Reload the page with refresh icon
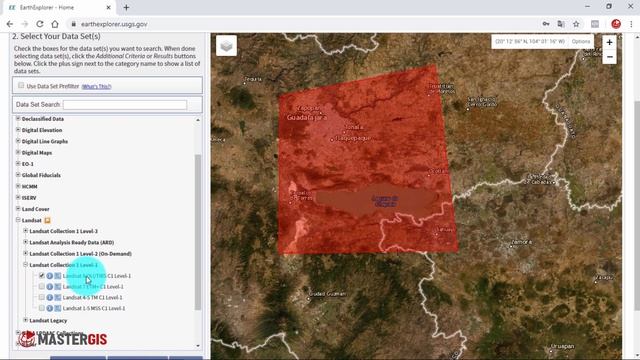Screen dimensions: 640x360 tap(40, 24)
